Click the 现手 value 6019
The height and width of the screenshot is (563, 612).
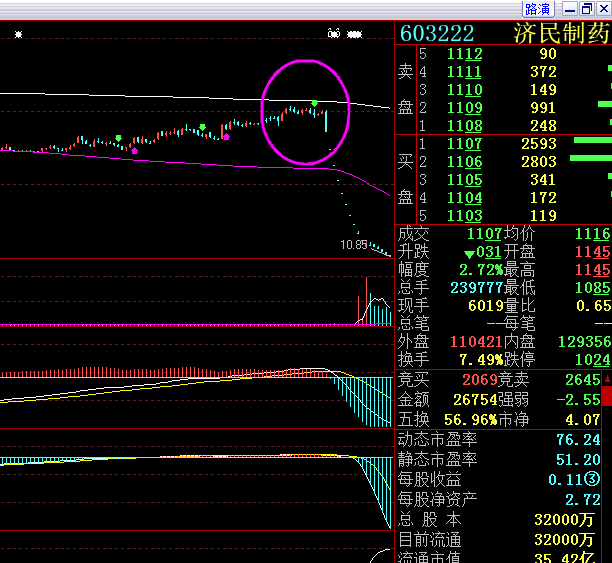click(x=486, y=306)
